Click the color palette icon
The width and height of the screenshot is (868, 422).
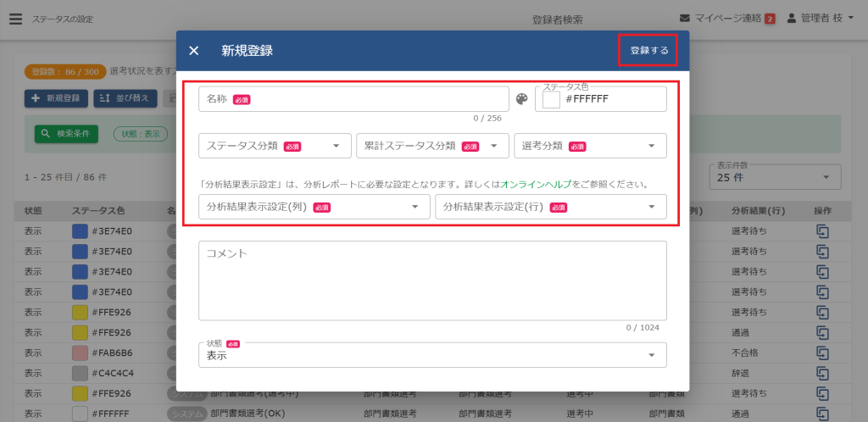pos(522,100)
